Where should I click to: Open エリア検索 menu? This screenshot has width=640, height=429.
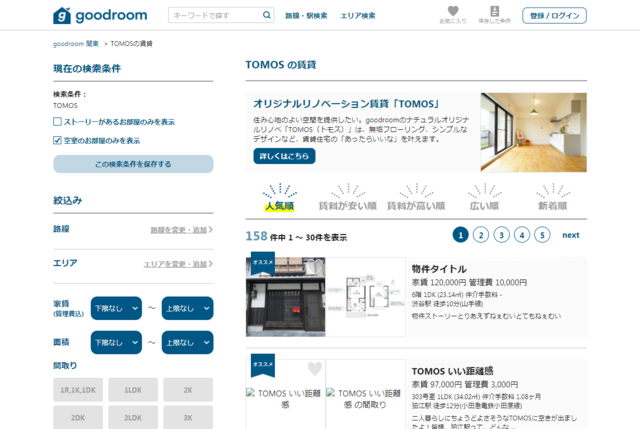[x=358, y=16]
